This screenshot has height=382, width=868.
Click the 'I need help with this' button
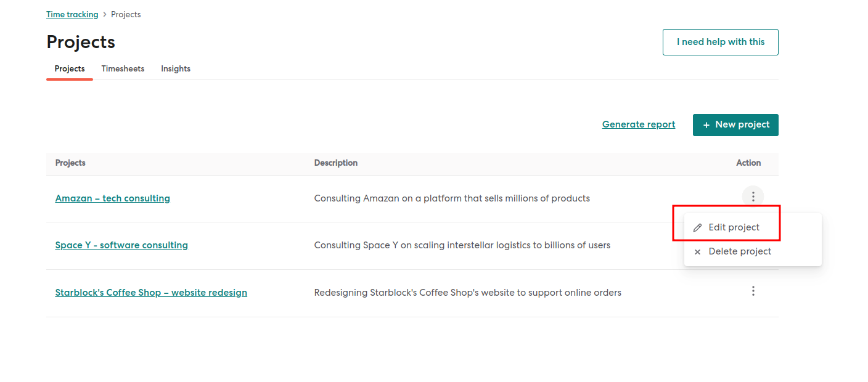(x=721, y=42)
